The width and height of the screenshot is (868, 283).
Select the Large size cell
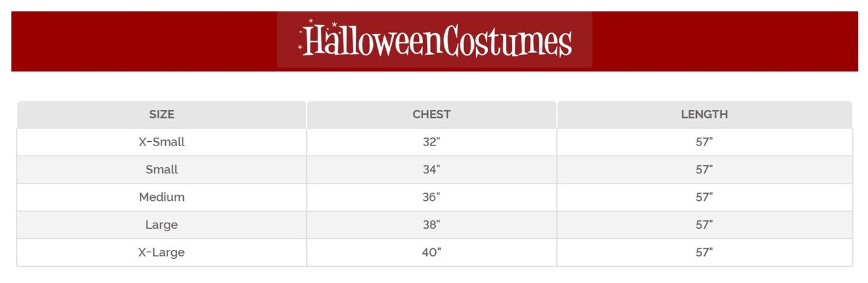[x=162, y=225]
